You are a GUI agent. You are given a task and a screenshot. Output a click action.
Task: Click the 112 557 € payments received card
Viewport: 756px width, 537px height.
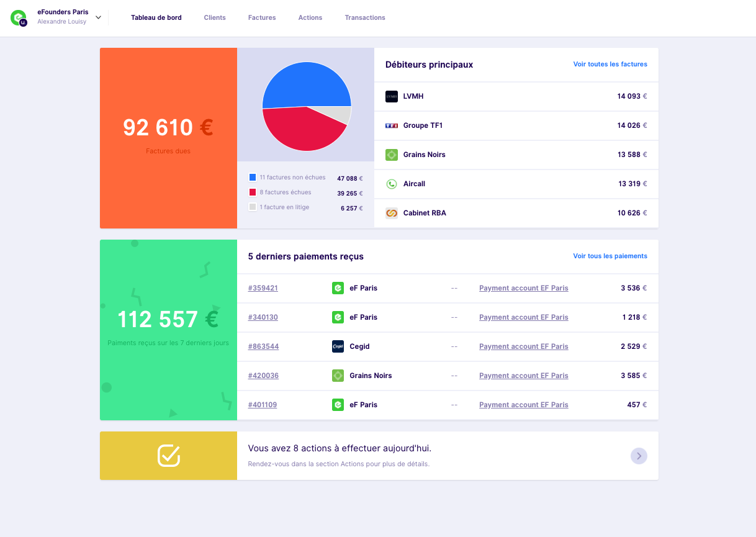coord(168,330)
